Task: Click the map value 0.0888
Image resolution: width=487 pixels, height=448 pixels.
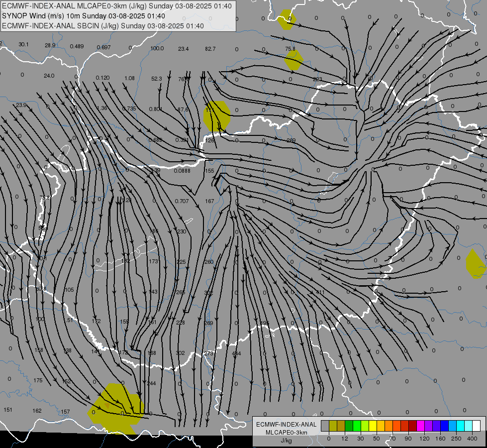Action: click(182, 171)
